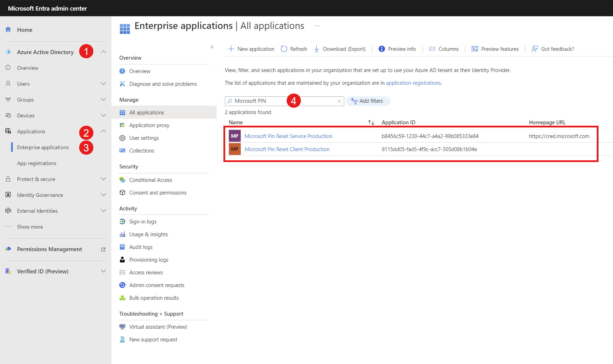Collapse Azure Active Directory section chevron

pyautogui.click(x=104, y=52)
